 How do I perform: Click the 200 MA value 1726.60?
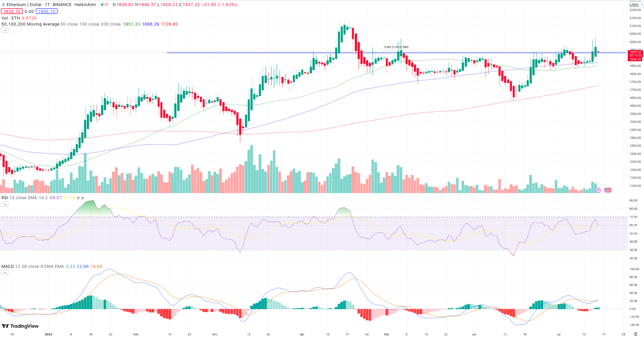click(x=170, y=24)
